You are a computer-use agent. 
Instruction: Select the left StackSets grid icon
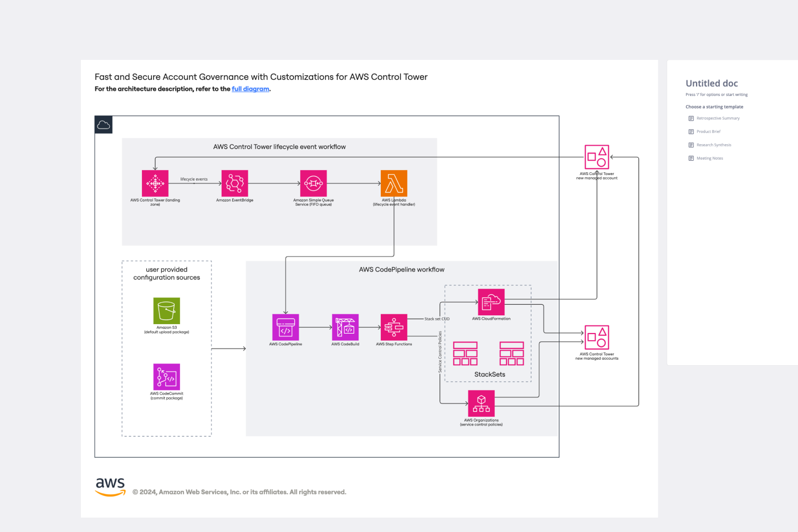point(465,354)
